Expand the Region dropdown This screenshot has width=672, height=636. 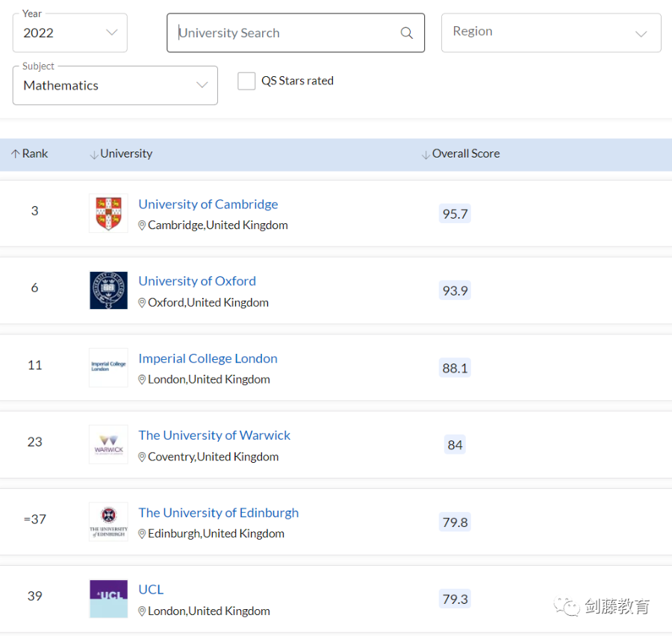click(551, 33)
